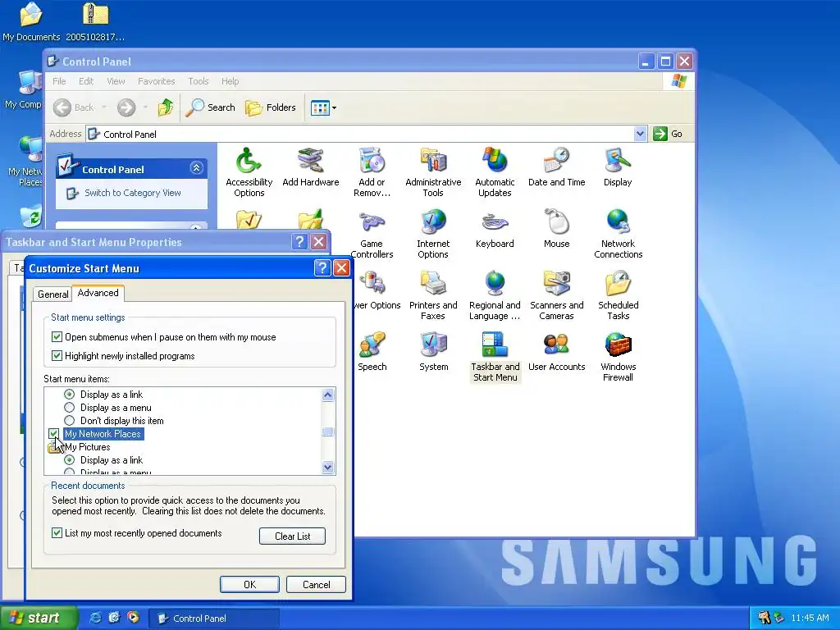
Task: Click the Search toolbar button
Action: tap(211, 107)
